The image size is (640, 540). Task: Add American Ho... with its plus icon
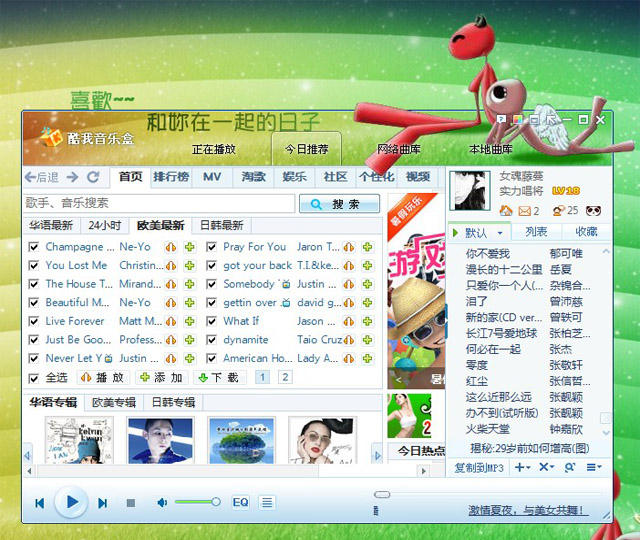pyautogui.click(x=367, y=358)
